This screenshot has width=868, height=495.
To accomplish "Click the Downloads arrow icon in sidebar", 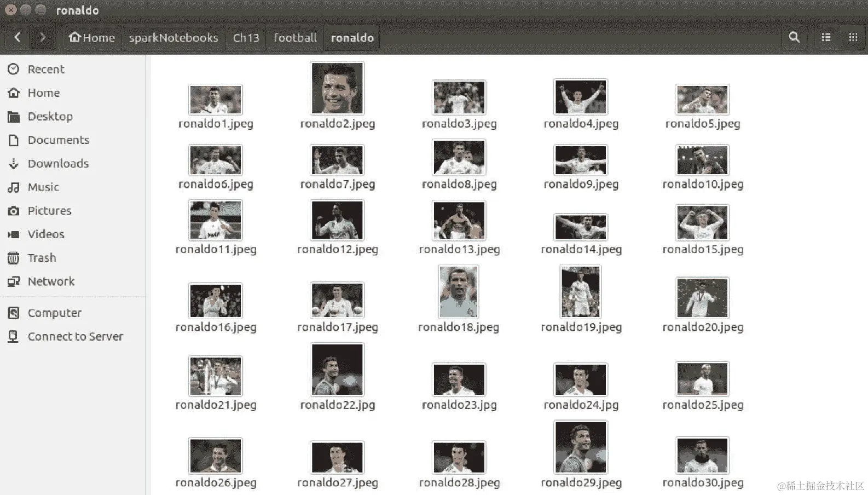I will point(14,163).
